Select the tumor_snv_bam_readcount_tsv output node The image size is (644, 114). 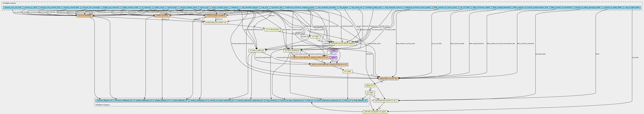tap(292, 101)
